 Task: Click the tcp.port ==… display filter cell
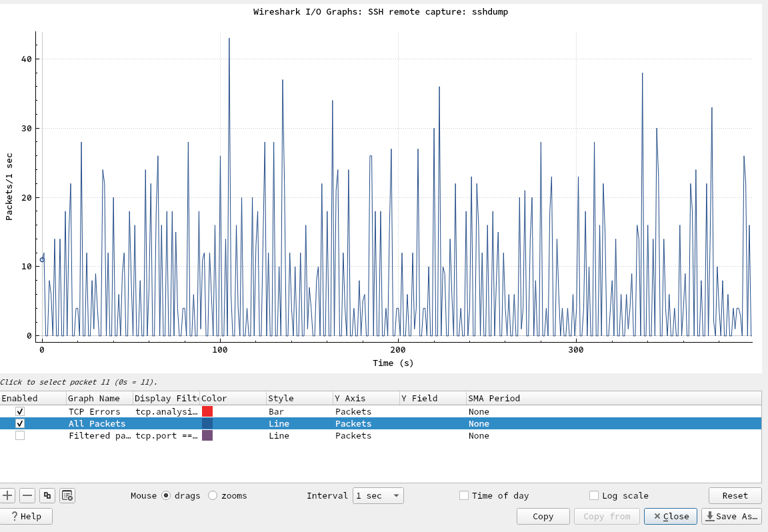(x=166, y=435)
